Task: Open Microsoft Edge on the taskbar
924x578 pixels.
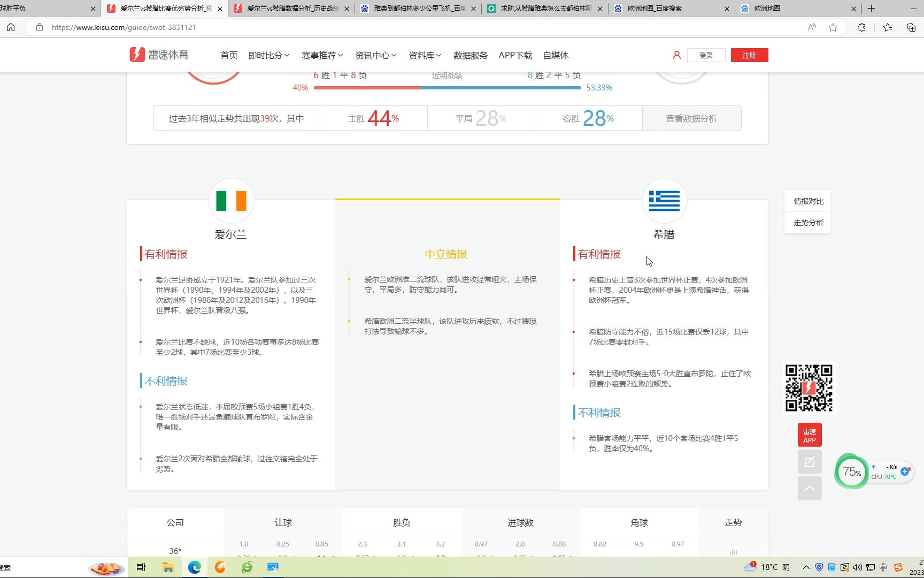Action: tap(194, 567)
